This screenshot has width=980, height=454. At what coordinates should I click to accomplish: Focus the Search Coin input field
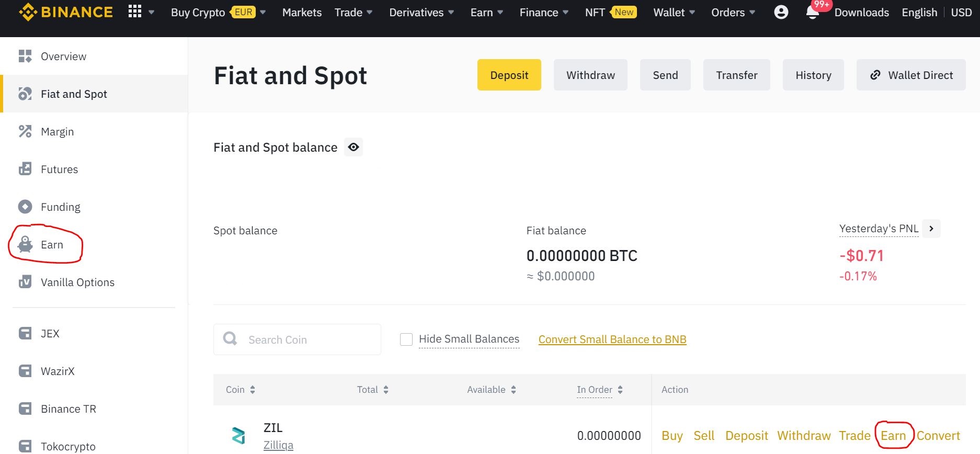(297, 339)
